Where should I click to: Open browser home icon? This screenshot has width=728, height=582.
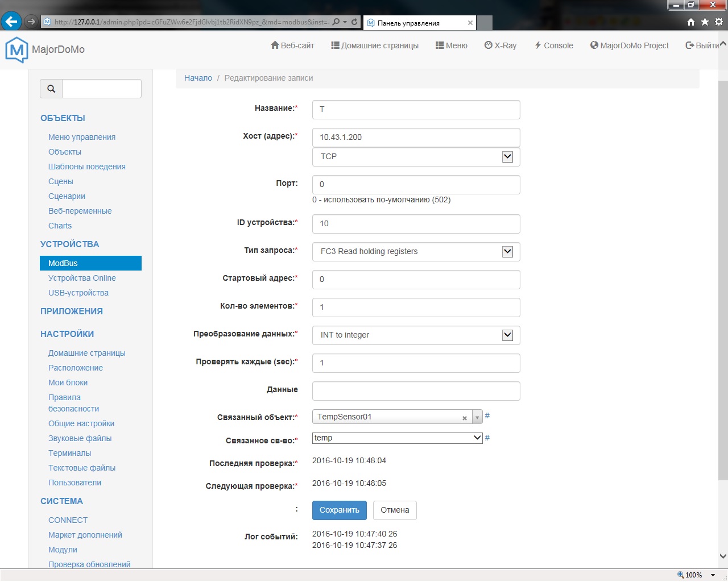point(691,22)
